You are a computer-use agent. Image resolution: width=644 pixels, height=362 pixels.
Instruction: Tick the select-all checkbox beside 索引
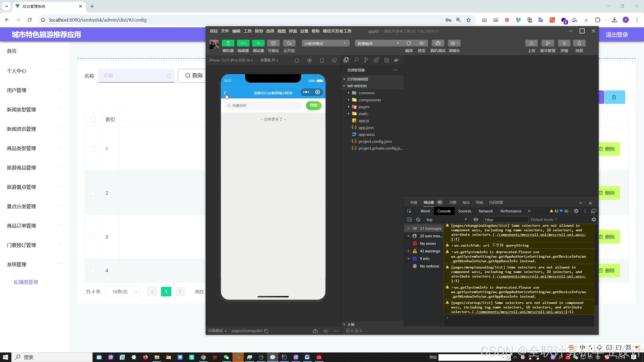tap(93, 120)
